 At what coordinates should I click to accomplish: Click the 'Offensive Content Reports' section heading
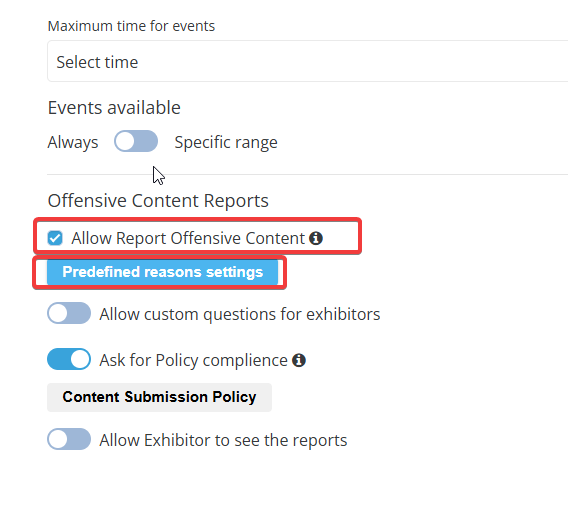click(158, 200)
